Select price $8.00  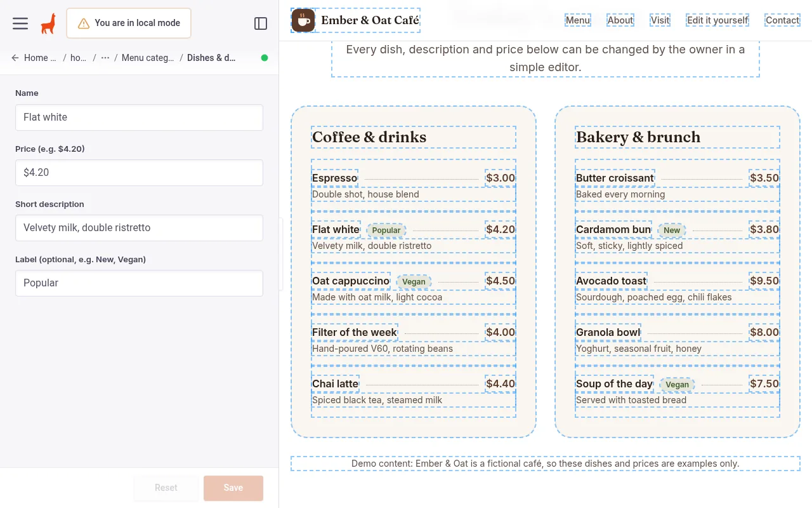[x=764, y=332]
